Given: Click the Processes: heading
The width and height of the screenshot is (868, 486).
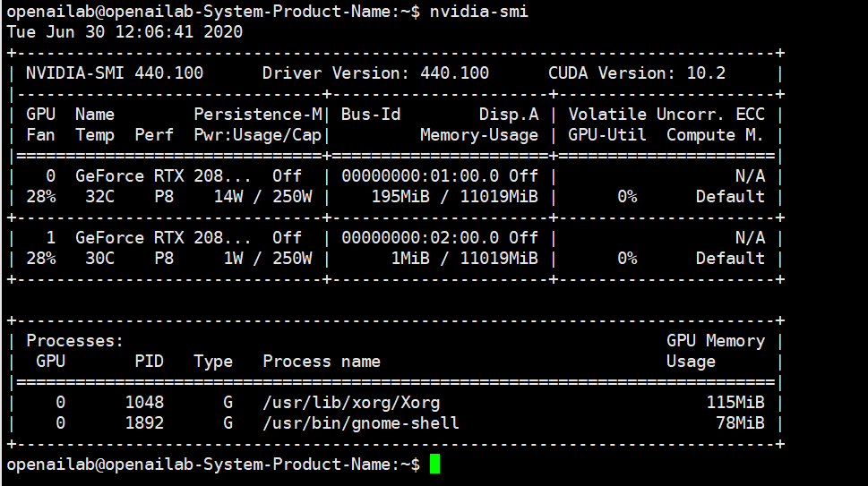Looking at the screenshot, I should pyautogui.click(x=74, y=341).
